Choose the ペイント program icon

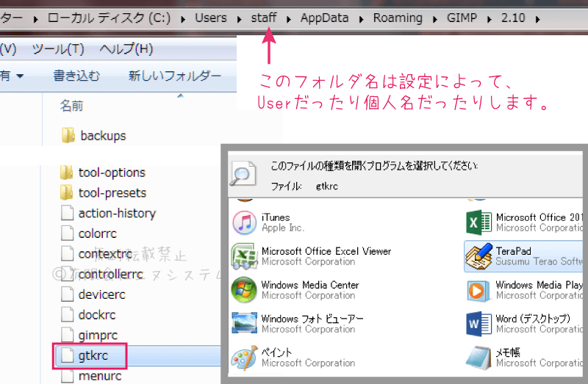[245, 358]
